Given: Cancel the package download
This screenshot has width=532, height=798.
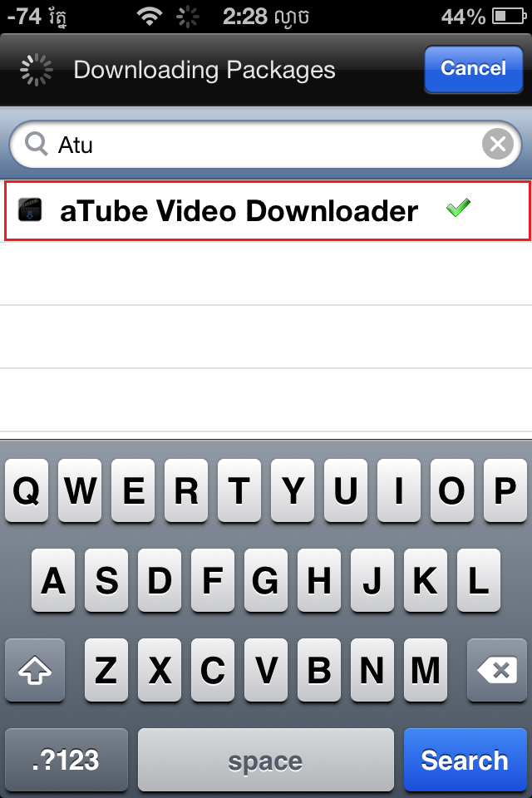Looking at the screenshot, I should tap(474, 69).
